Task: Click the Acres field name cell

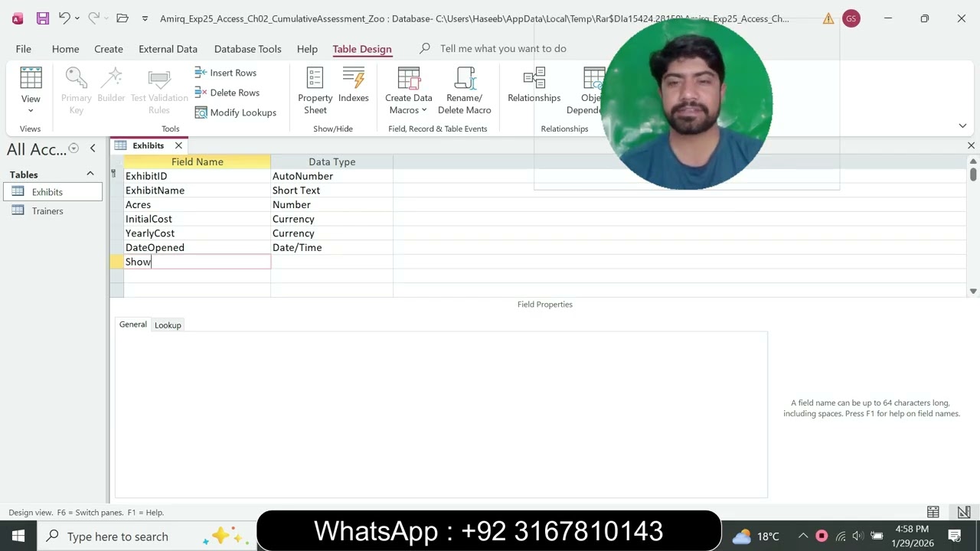Action: click(x=197, y=204)
